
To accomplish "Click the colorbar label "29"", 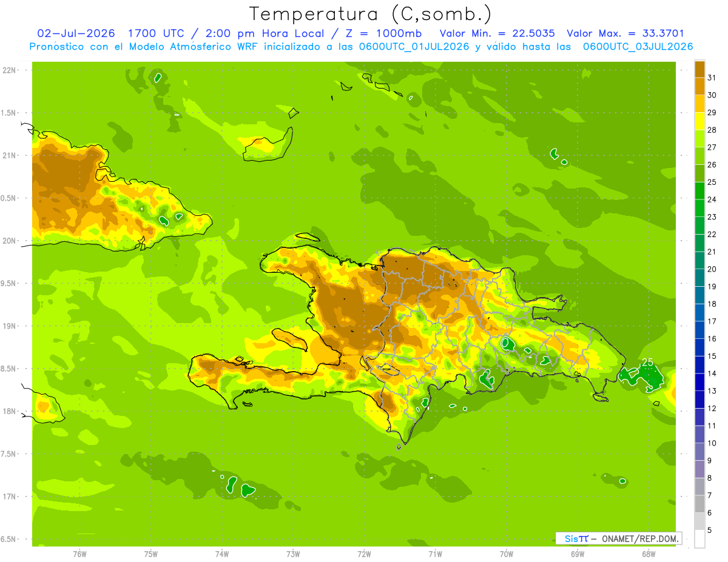I will coord(712,113).
